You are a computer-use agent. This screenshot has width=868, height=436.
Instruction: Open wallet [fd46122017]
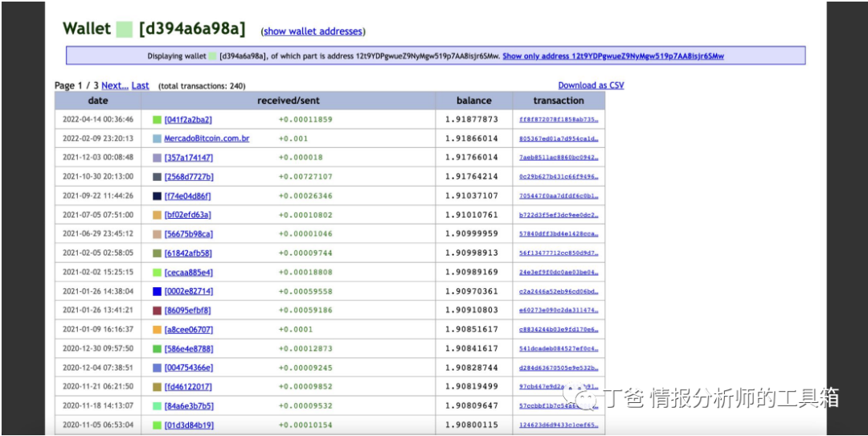(x=188, y=387)
